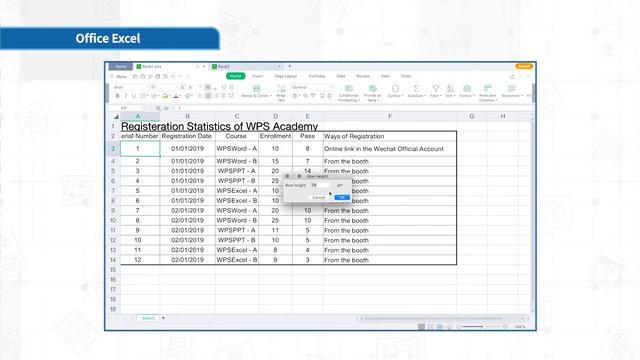Open the number format General dropdown
Viewport: 640px width, 360px height.
tap(312, 87)
